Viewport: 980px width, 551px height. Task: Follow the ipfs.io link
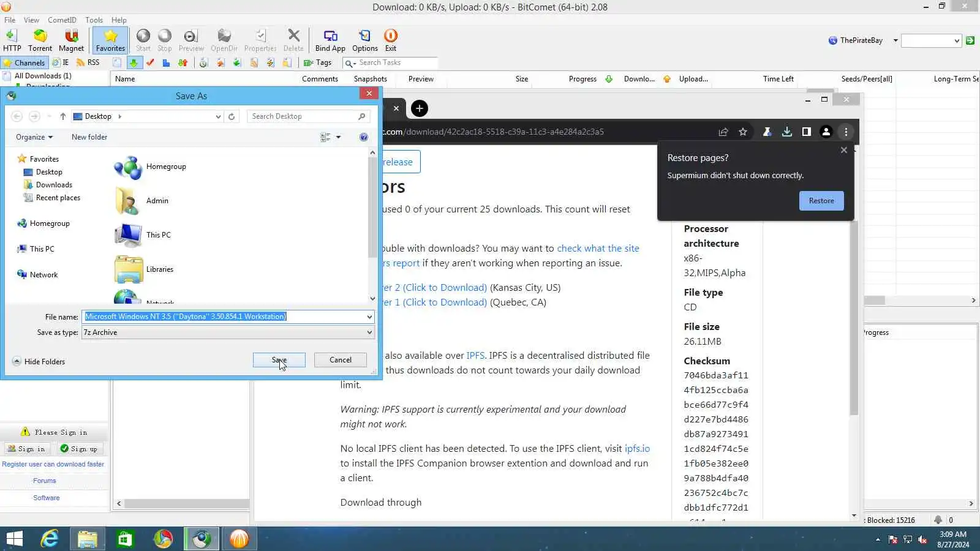pyautogui.click(x=637, y=449)
